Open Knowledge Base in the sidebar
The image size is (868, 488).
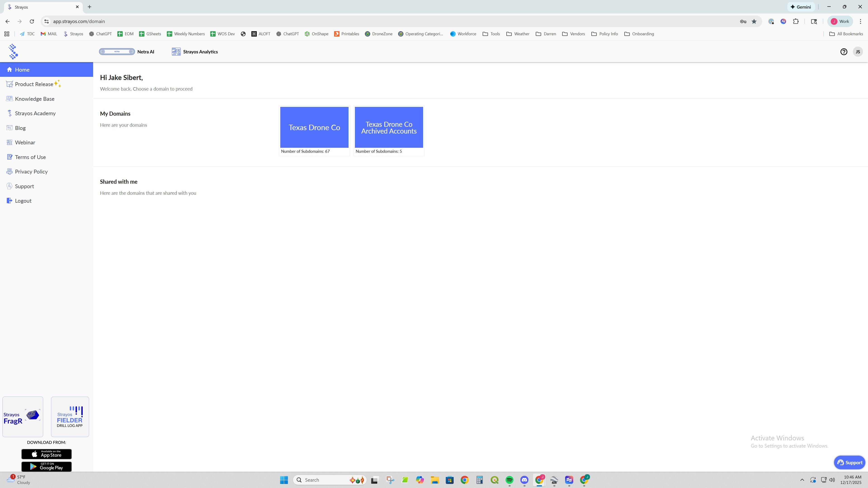30,99
